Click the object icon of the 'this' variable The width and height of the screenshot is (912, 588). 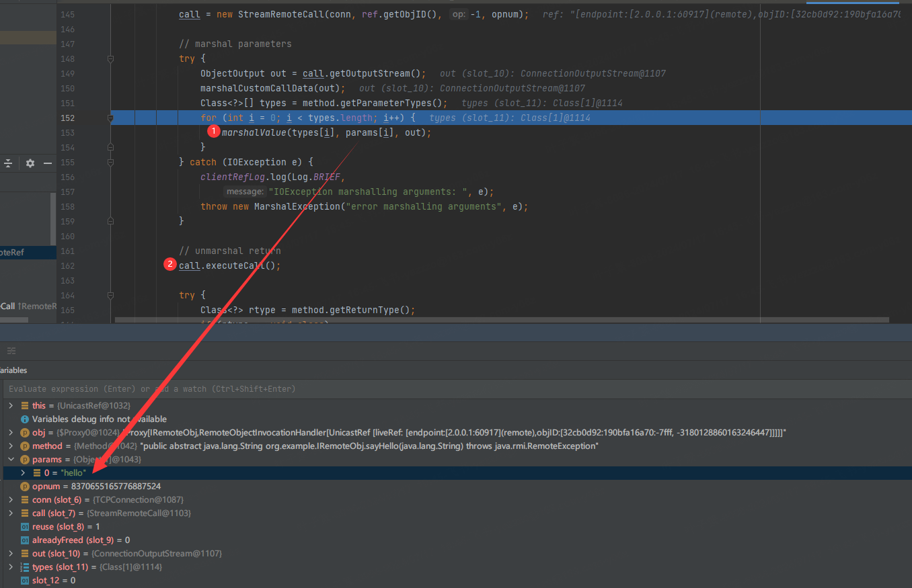coord(25,406)
